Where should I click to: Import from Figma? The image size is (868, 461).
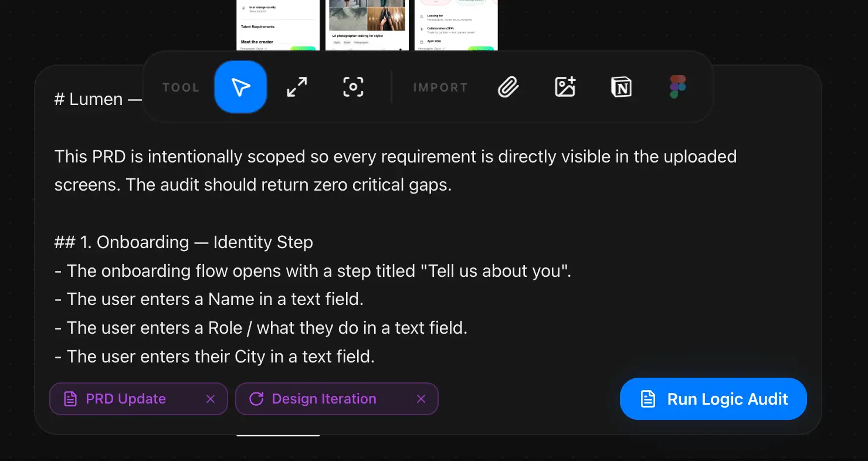click(678, 87)
